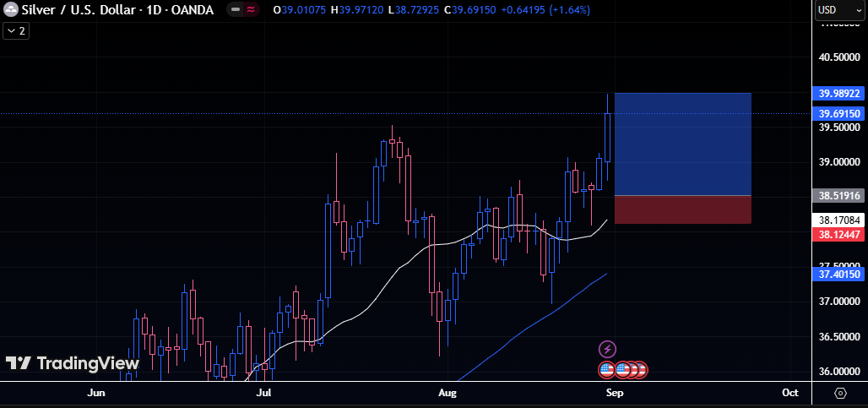Click the 36.00000 price axis label

(x=838, y=372)
